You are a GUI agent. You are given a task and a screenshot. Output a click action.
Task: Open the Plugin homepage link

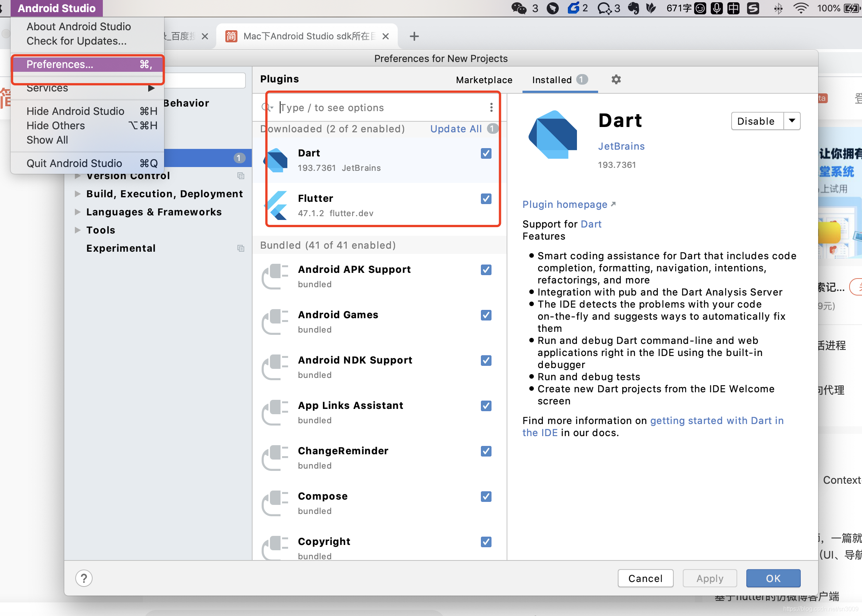[569, 204]
